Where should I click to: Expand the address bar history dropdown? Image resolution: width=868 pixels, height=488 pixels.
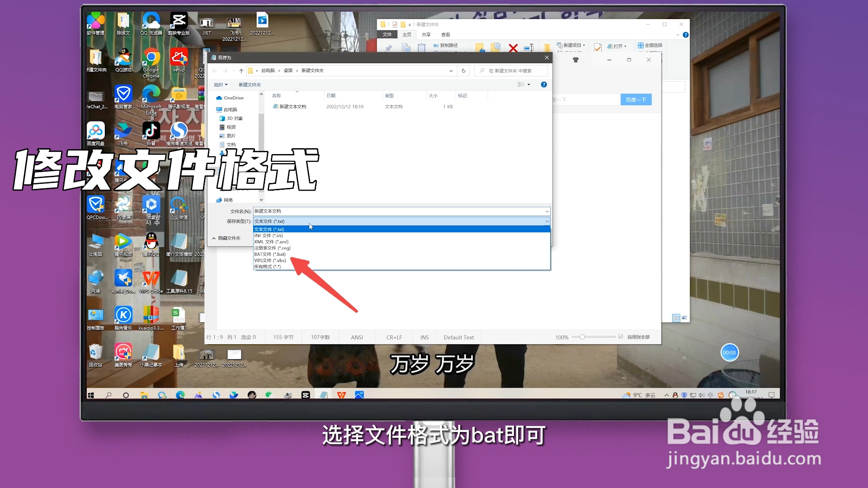(451, 70)
